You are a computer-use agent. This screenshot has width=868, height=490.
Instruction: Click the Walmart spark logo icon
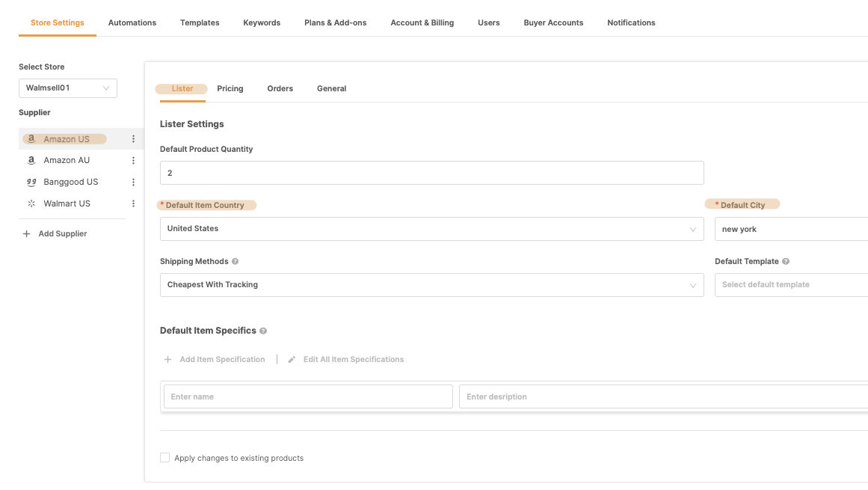[31, 203]
